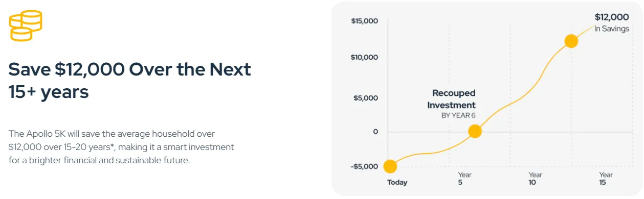Click the Year 6 breakeven yellow dot
The width and height of the screenshot is (644, 199).
click(475, 132)
